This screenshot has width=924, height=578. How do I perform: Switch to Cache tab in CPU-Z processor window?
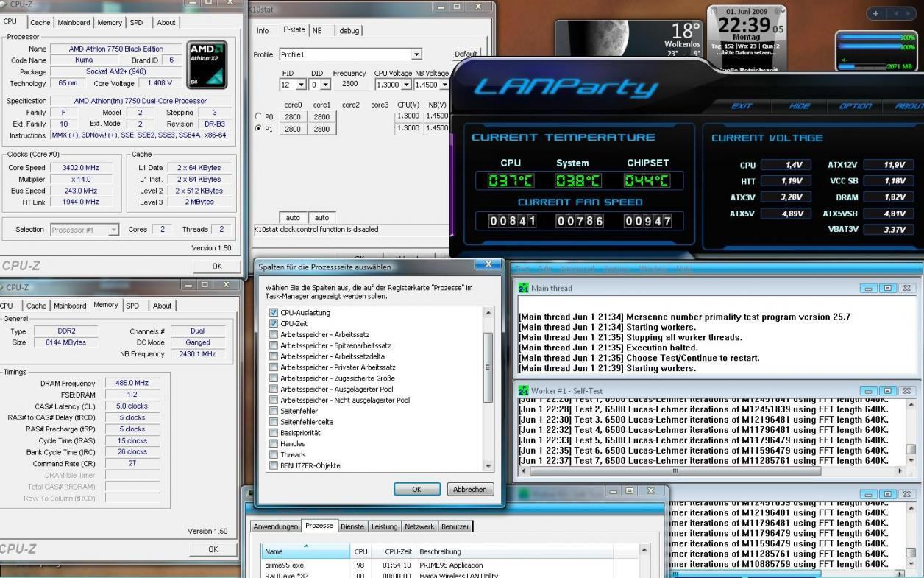[x=40, y=23]
